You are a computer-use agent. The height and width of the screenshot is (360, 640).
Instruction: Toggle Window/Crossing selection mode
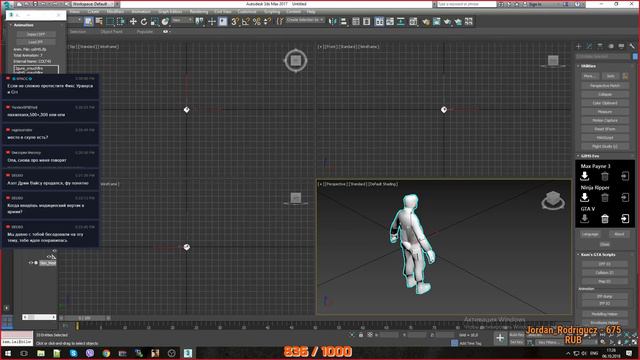pos(120,21)
